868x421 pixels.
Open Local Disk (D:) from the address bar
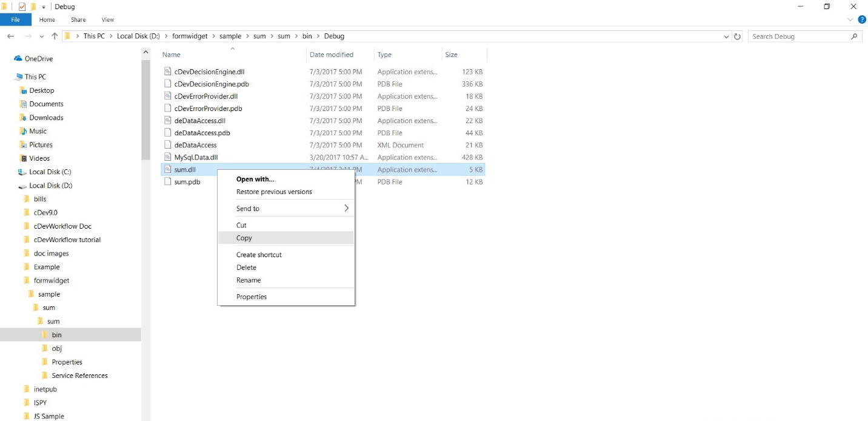pos(139,36)
